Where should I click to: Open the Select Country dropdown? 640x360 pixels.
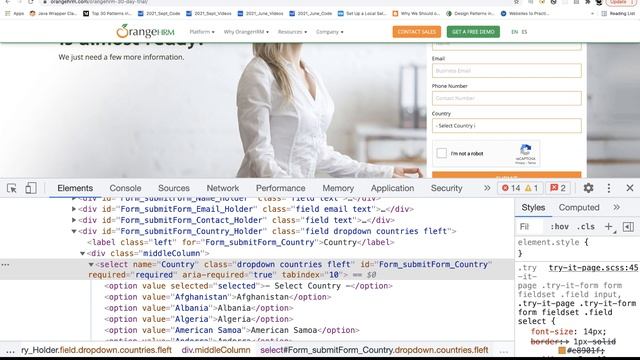[x=507, y=126]
